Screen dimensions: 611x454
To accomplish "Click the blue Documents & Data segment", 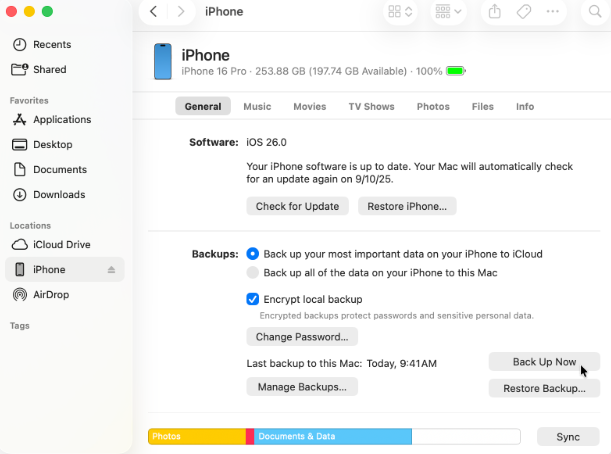I will pos(333,436).
